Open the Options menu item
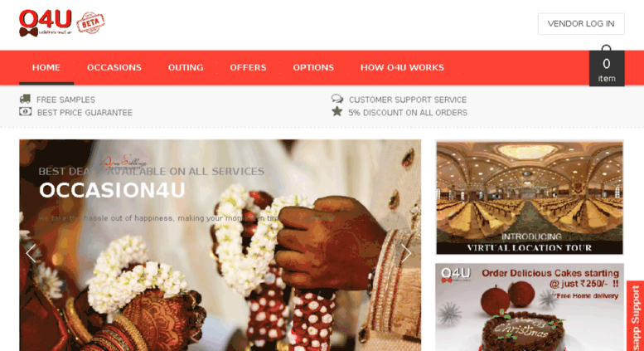The image size is (644, 351). 313,67
